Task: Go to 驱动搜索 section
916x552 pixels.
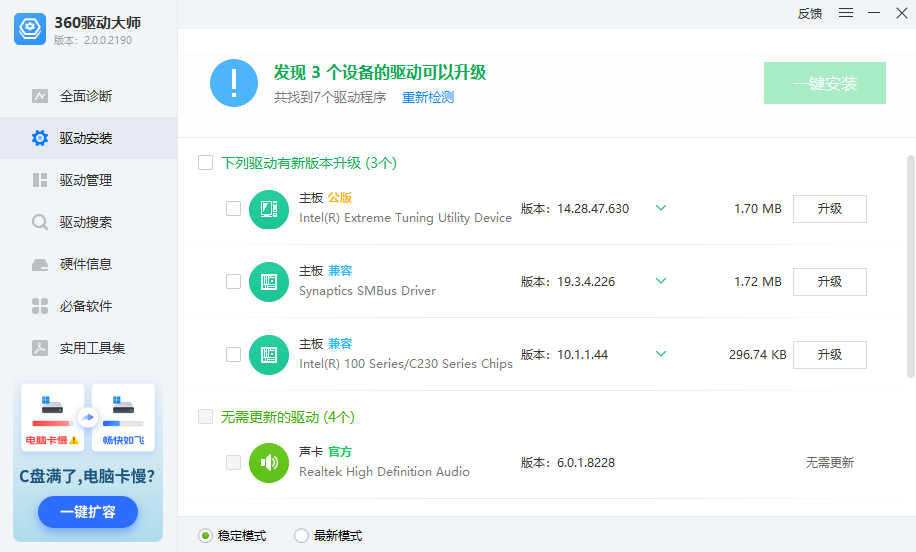Action: click(89, 222)
